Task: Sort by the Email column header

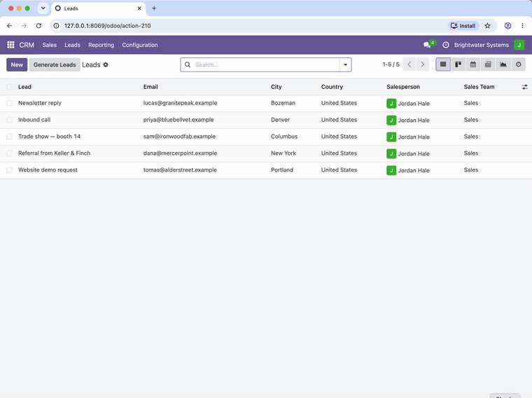Action: (150, 87)
